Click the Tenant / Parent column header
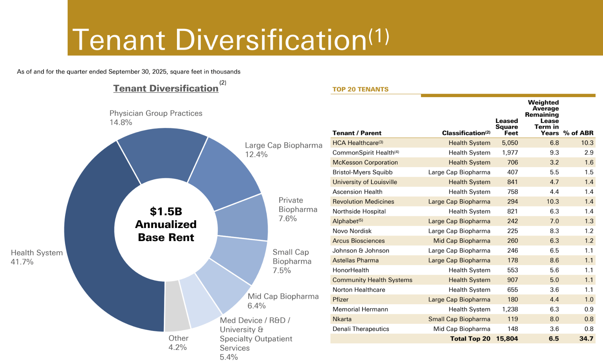603x364 pixels. point(357,133)
